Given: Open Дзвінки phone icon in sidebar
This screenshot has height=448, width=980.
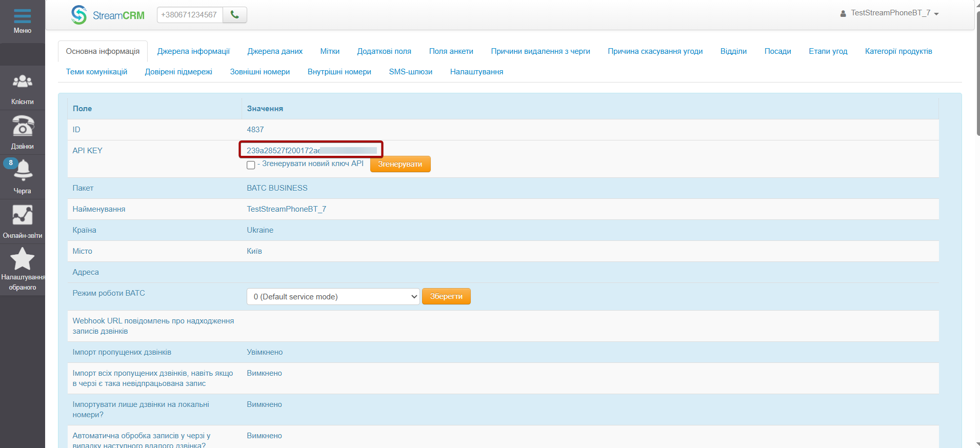Looking at the screenshot, I should click(23, 132).
